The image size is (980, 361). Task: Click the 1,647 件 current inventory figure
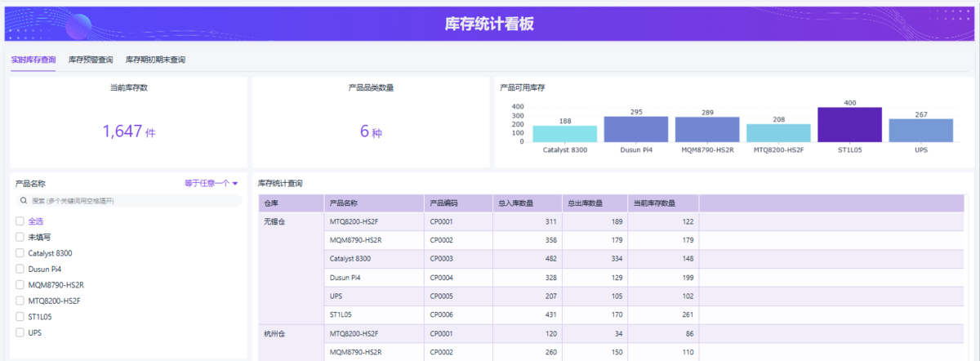128,131
